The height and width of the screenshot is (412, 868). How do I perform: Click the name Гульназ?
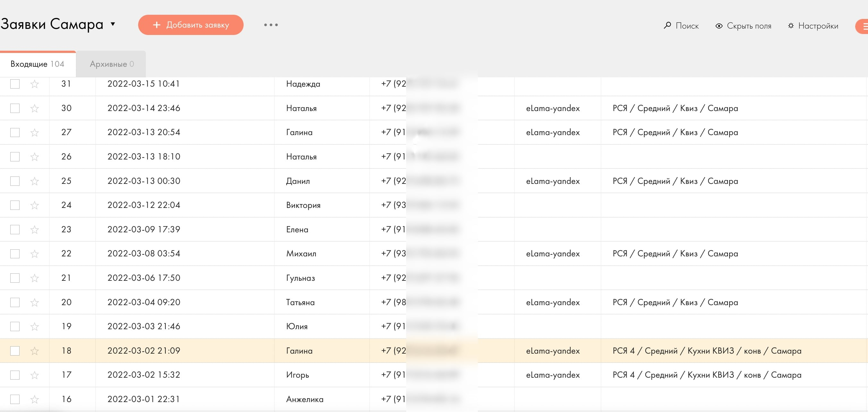pos(301,278)
